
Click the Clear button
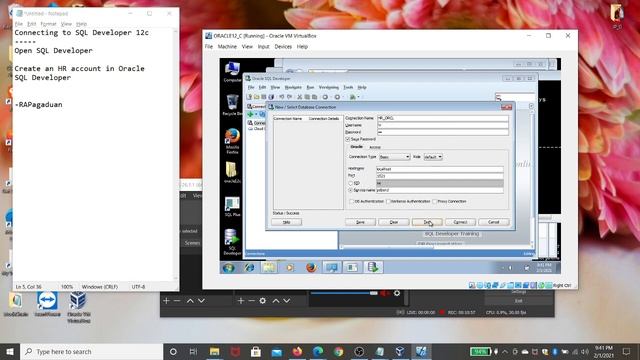[393, 222]
